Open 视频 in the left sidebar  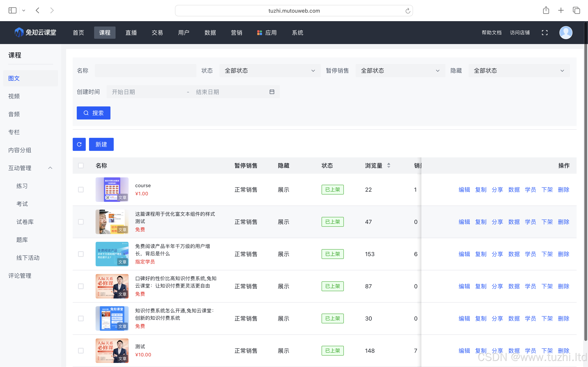pos(14,96)
